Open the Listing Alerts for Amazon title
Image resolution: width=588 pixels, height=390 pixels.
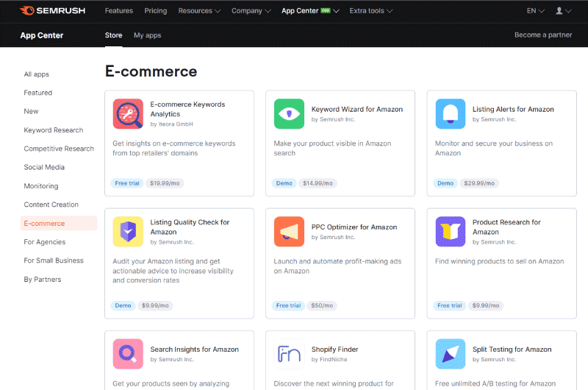coord(513,109)
